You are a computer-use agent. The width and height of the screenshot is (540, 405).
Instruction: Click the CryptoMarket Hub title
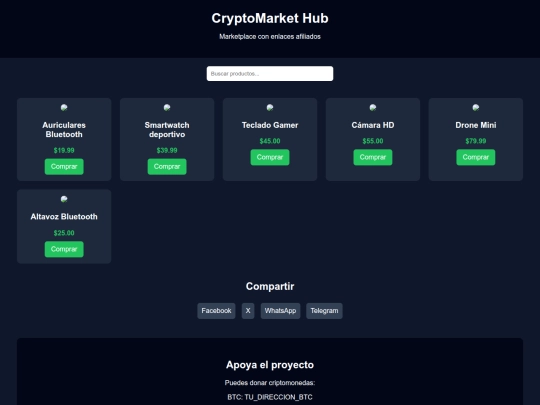[x=270, y=18]
